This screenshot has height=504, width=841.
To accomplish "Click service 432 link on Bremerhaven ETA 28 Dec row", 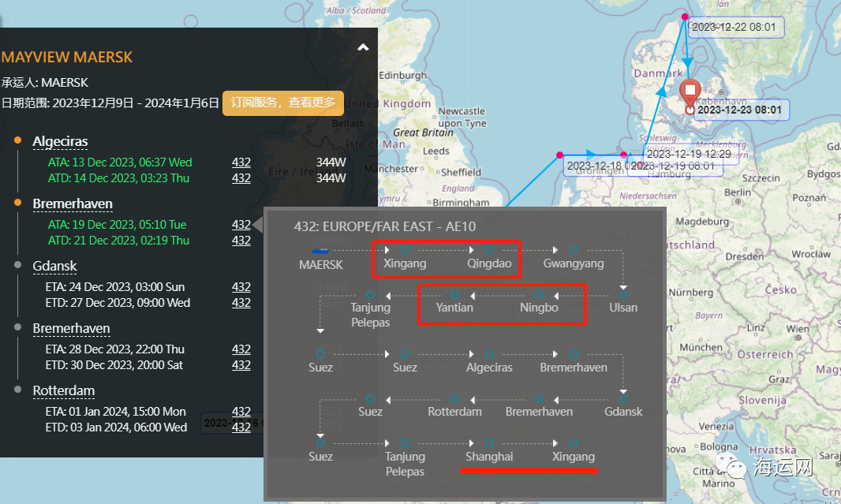I will pos(241,349).
